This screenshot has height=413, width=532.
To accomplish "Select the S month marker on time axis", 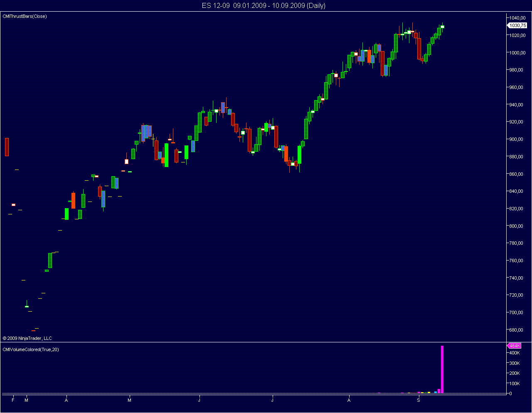I will coord(419,400).
